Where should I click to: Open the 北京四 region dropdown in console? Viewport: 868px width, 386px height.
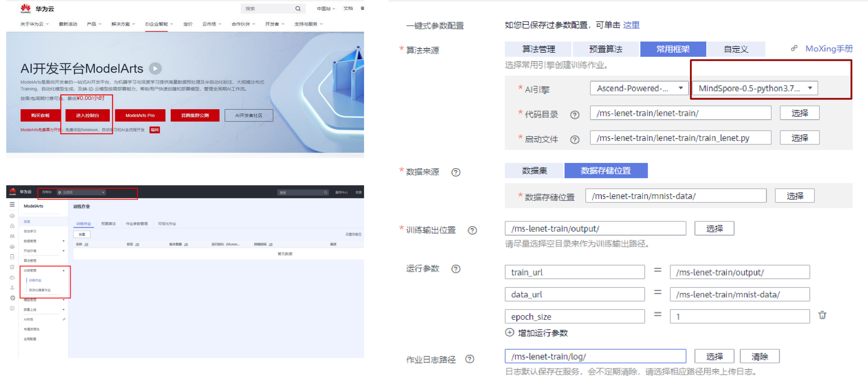tap(81, 192)
